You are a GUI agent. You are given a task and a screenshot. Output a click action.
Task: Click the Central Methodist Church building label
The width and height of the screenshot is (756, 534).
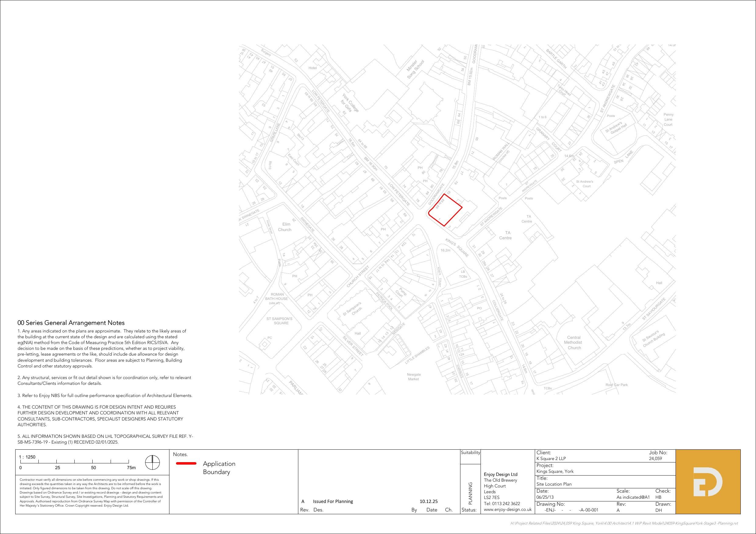pyautogui.click(x=574, y=343)
